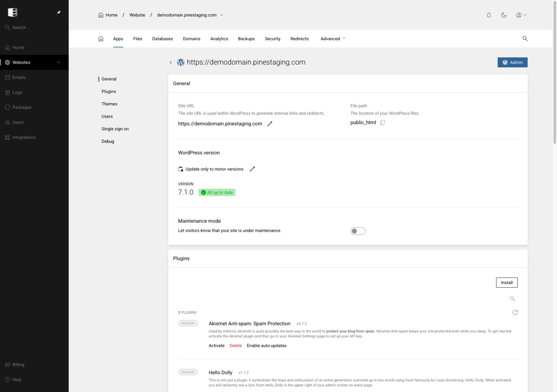Enable auto-updates for Akismet plugin
Viewport: 557px width, 392px height.
266,345
